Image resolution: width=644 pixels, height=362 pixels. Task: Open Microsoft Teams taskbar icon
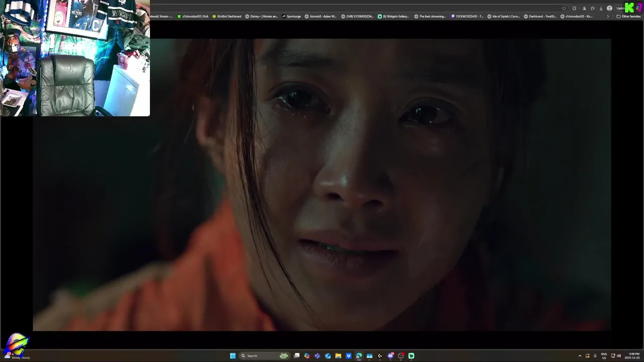coord(317,355)
